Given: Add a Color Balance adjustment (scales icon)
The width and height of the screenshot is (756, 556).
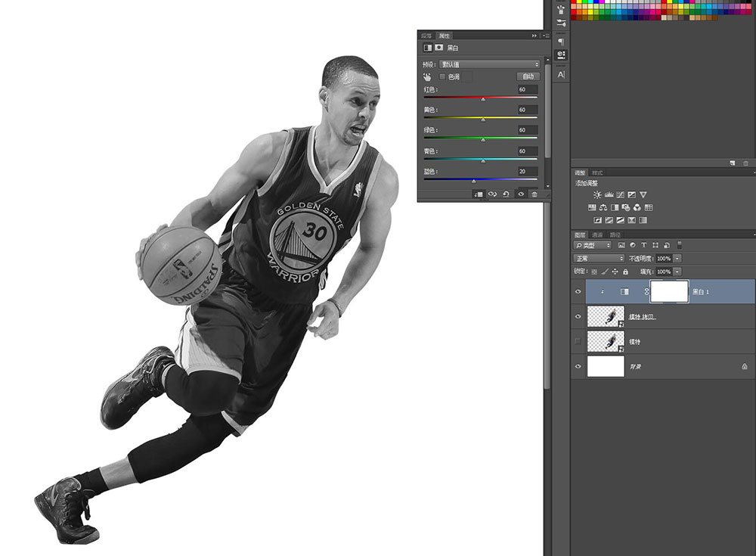Looking at the screenshot, I should [x=603, y=207].
